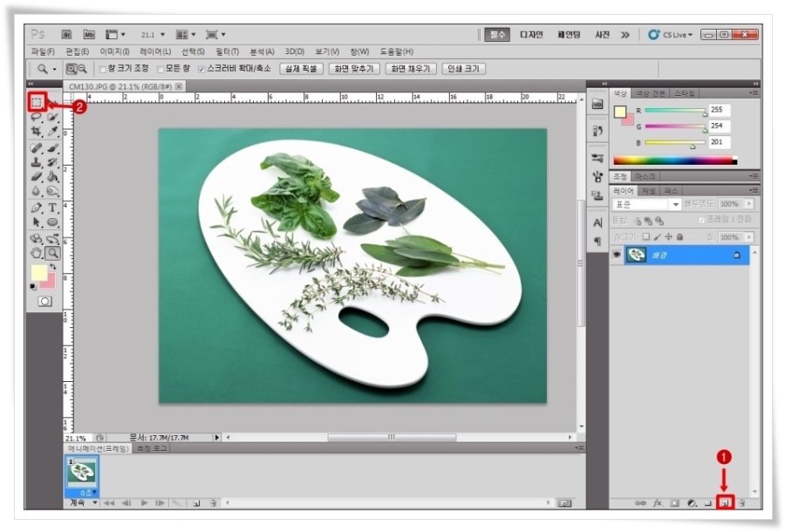Create new adjustment layer icon
This screenshot has height=532, width=785.
[x=692, y=503]
